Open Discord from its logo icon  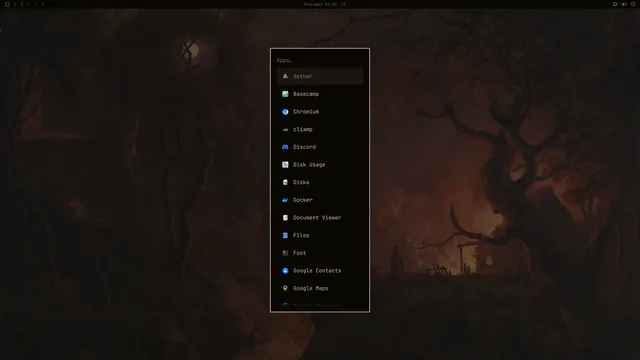285,147
